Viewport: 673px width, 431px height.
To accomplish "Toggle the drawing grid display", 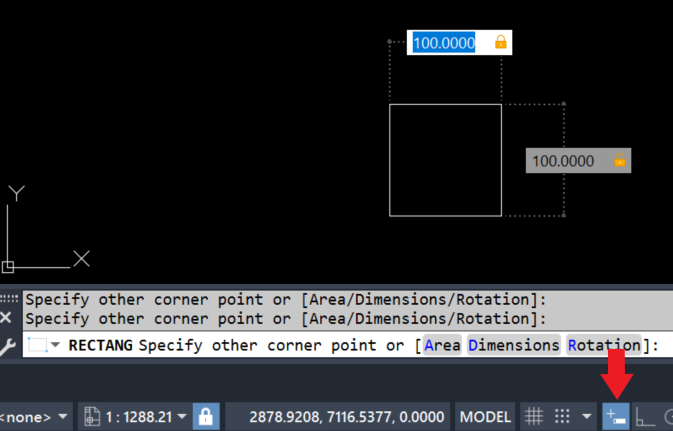I will point(534,416).
